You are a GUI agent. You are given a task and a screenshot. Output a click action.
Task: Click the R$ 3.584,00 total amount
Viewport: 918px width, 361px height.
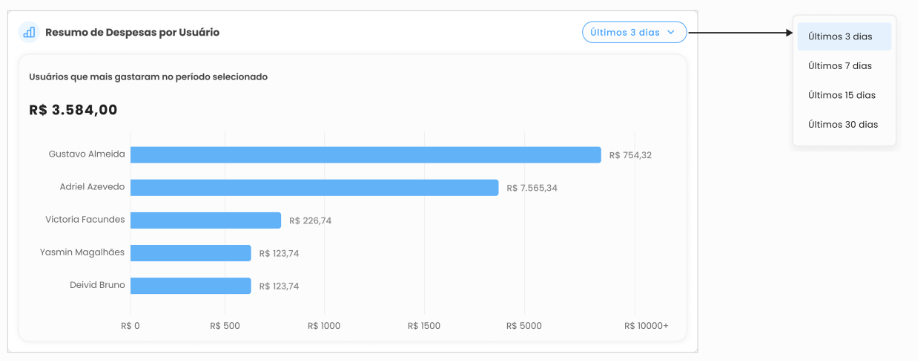[x=73, y=110]
